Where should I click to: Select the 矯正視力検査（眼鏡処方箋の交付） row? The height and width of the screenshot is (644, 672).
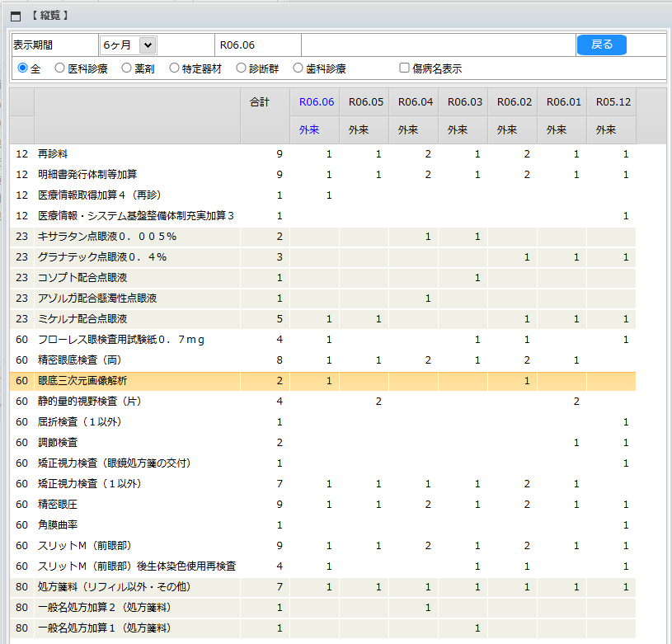pos(322,463)
